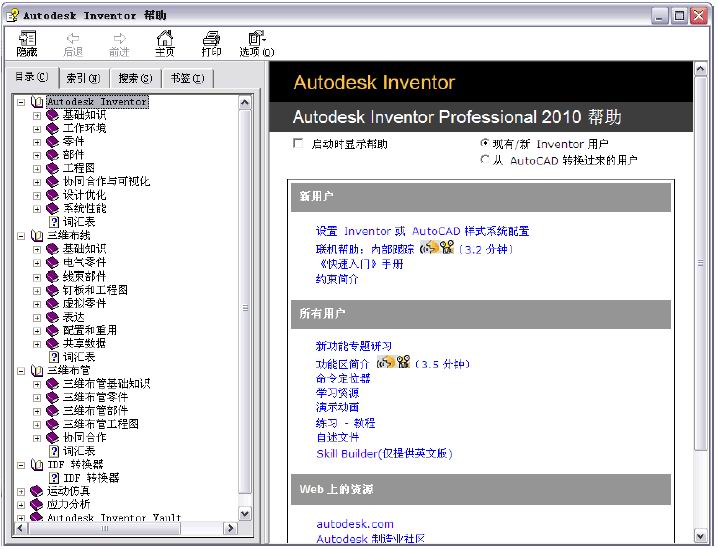Select 配置和重用 tree item text
718x549 pixels.
90,330
